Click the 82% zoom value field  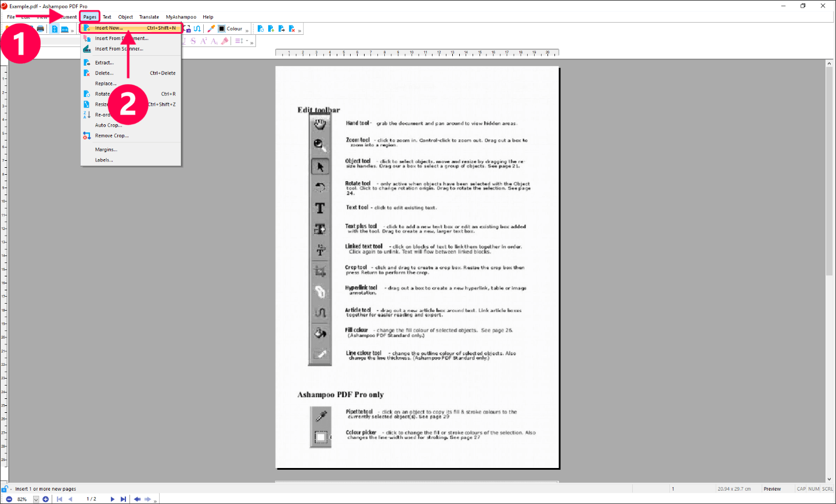pos(23,499)
